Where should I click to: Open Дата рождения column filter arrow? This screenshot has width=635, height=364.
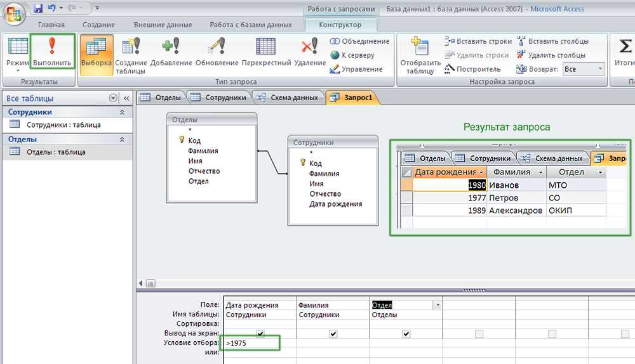click(x=481, y=172)
